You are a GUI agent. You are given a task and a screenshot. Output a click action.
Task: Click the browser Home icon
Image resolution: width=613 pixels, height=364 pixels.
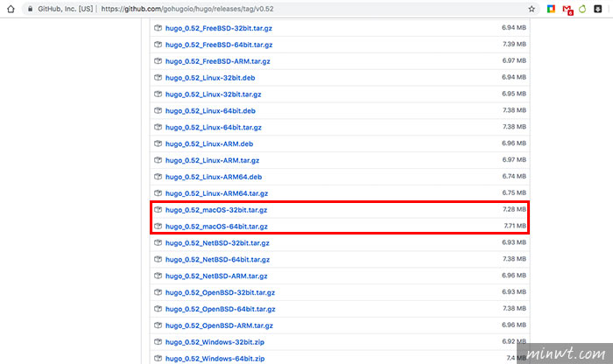[11, 9]
